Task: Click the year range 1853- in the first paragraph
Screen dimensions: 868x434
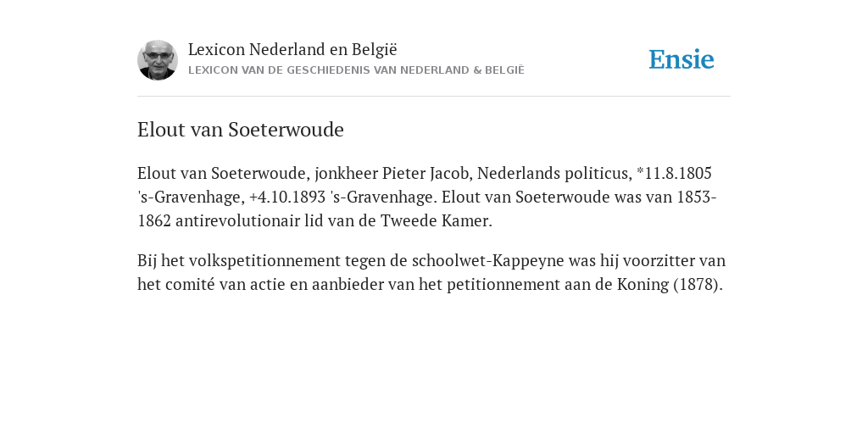Action: (697, 197)
